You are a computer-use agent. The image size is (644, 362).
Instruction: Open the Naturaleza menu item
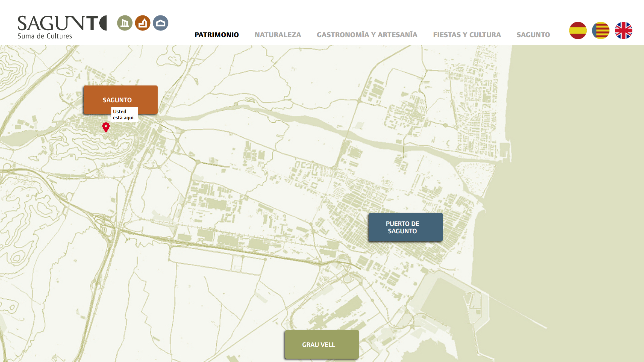278,35
